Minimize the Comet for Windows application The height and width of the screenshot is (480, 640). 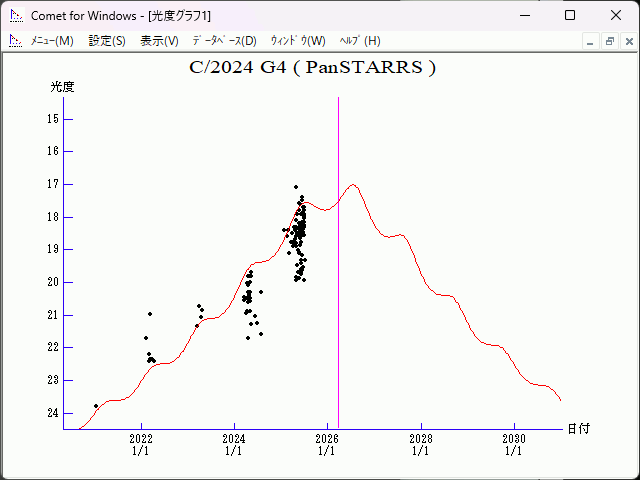pos(524,15)
